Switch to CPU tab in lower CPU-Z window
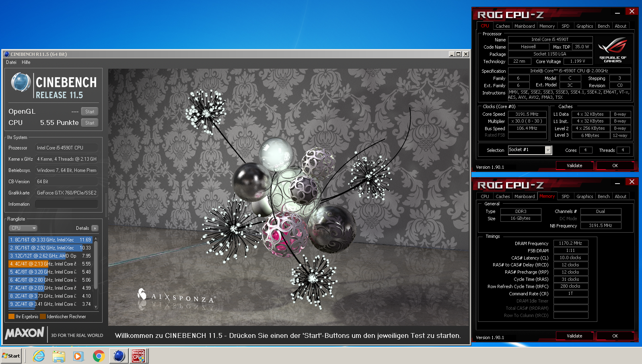The image size is (642, 364). click(485, 196)
